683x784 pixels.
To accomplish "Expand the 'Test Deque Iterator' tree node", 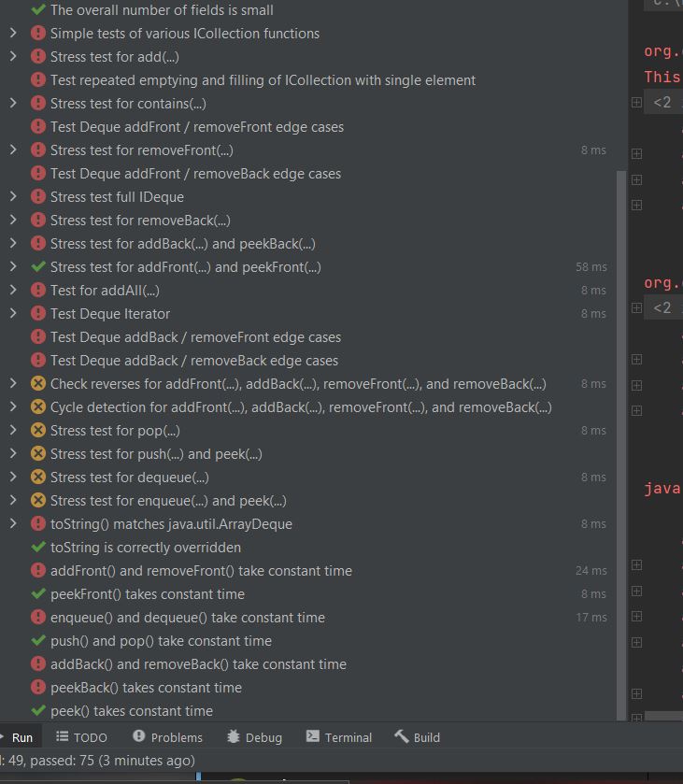I will pyautogui.click(x=13, y=314).
